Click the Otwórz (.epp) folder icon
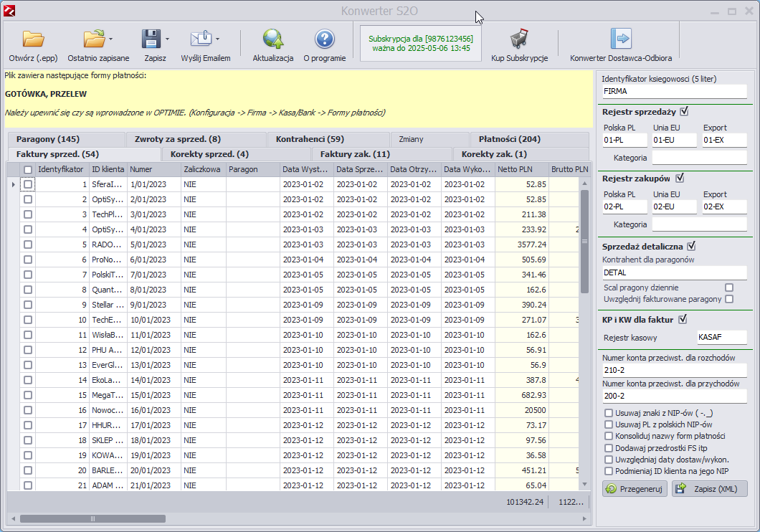 coord(33,39)
